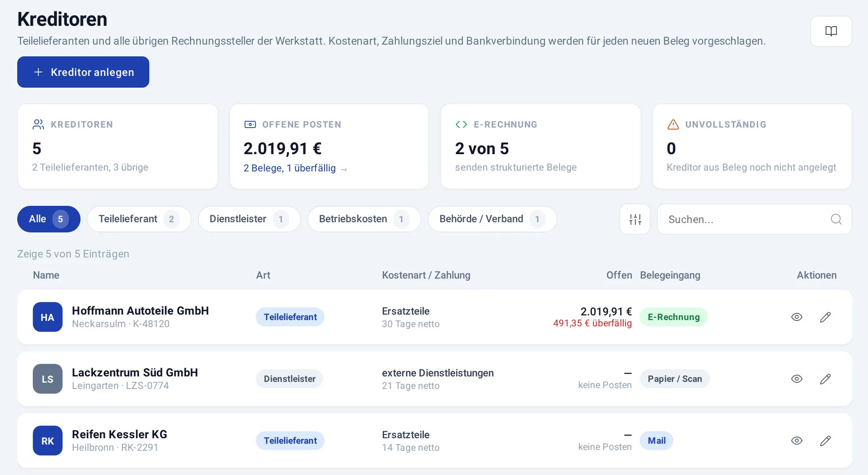View details of Reifen Kessler KG

796,441
